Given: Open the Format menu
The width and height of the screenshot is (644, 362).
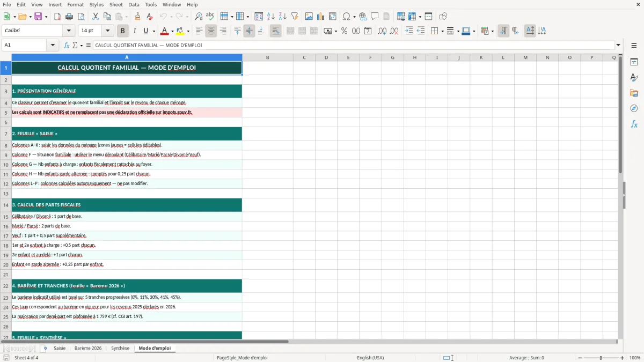Looking at the screenshot, I should (75, 4).
